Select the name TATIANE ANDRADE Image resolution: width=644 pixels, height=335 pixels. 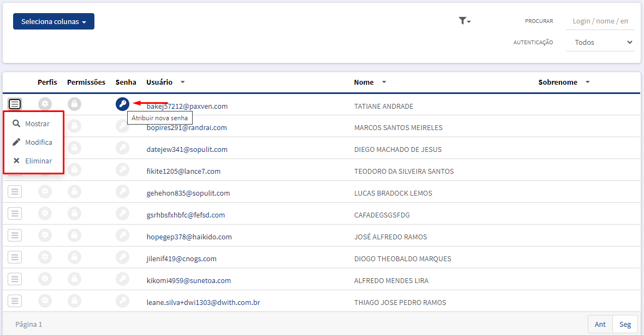pos(384,107)
